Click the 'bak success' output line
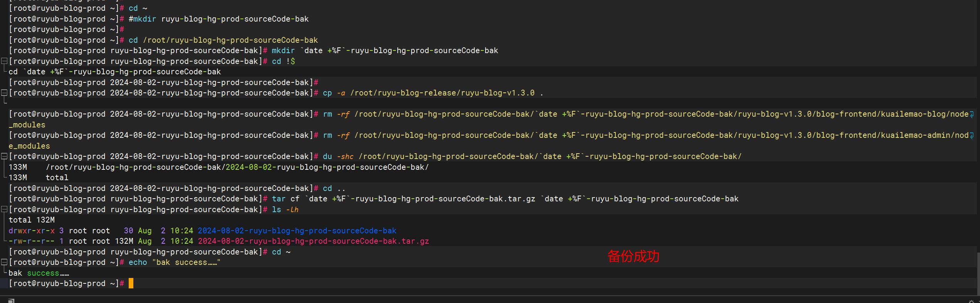 tap(39, 273)
